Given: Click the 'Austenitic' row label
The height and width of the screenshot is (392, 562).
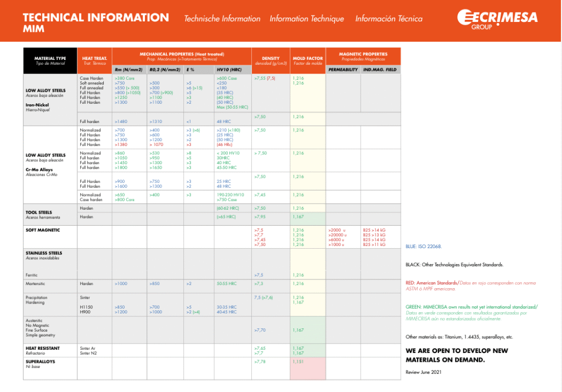Looking at the screenshot, I should pyautogui.click(x=34, y=321).
